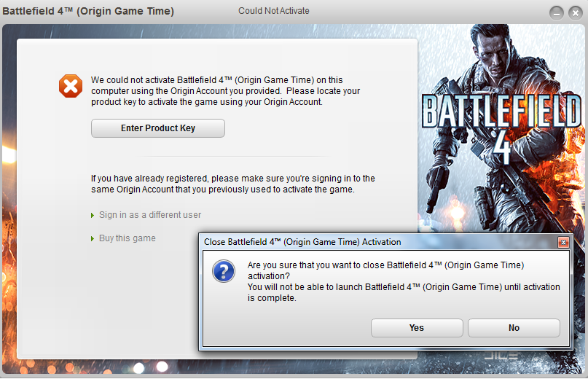Click the 'If you have already registered' paragraph
Screen dimensions: 588x379
click(233, 184)
